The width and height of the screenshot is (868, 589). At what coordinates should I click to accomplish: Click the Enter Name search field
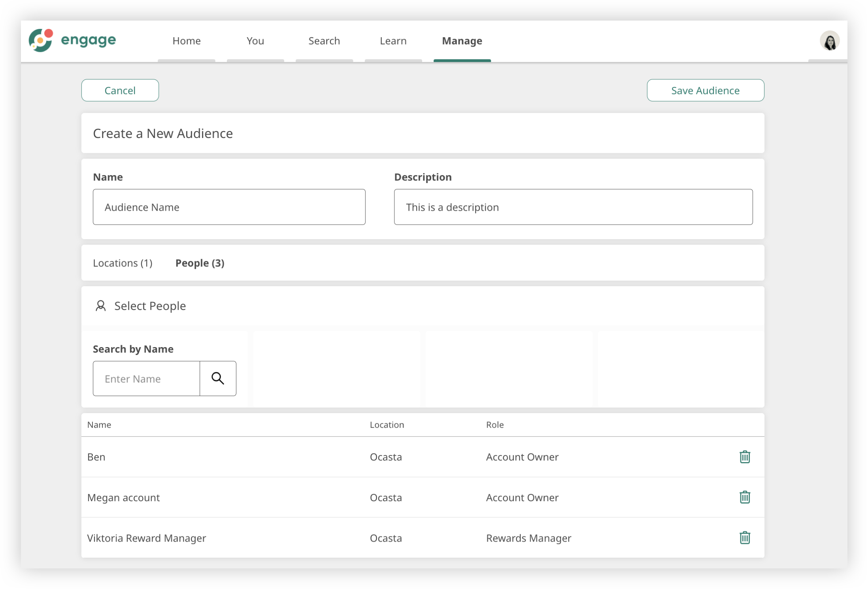146,379
